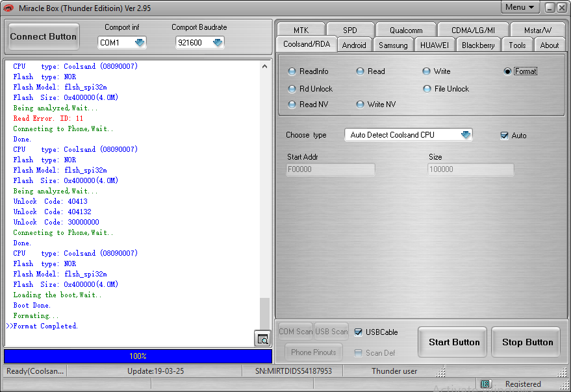The width and height of the screenshot is (571, 392).
Task: Click the "Thunder user" status bar entry
Action: coord(394,371)
